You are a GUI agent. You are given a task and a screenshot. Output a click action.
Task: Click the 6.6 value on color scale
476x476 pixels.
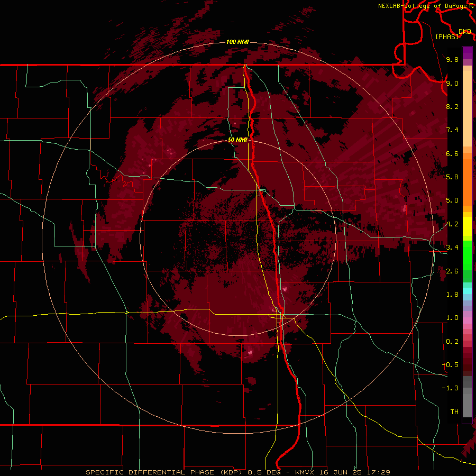[x=452, y=153]
